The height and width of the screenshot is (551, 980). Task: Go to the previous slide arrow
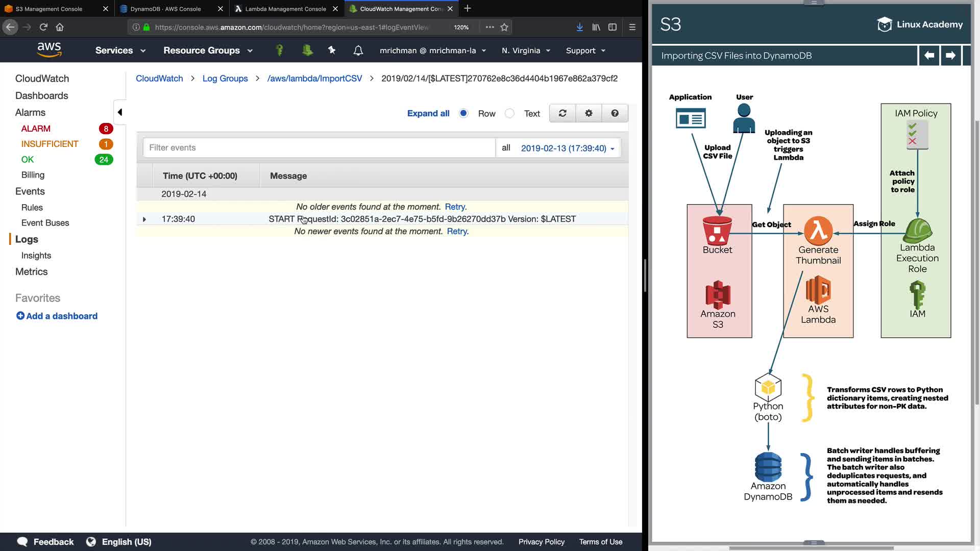(929, 55)
